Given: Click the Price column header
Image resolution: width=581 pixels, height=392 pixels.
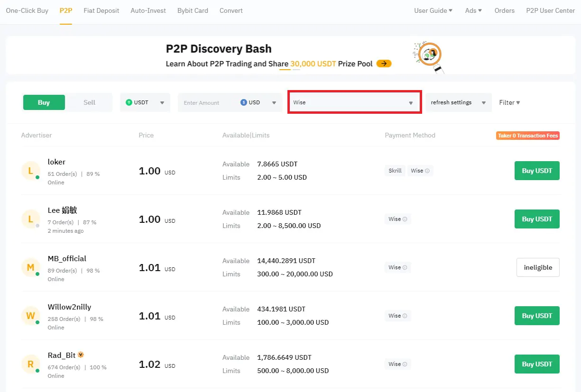Looking at the screenshot, I should 146,135.
